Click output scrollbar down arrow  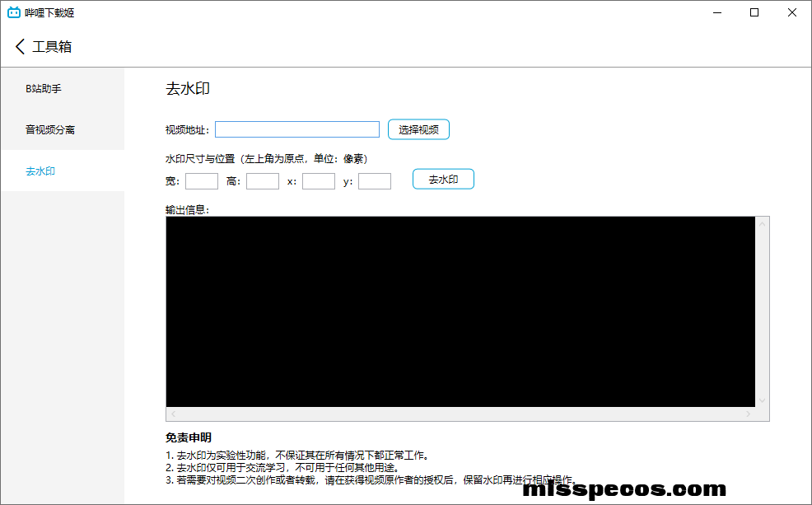762,400
